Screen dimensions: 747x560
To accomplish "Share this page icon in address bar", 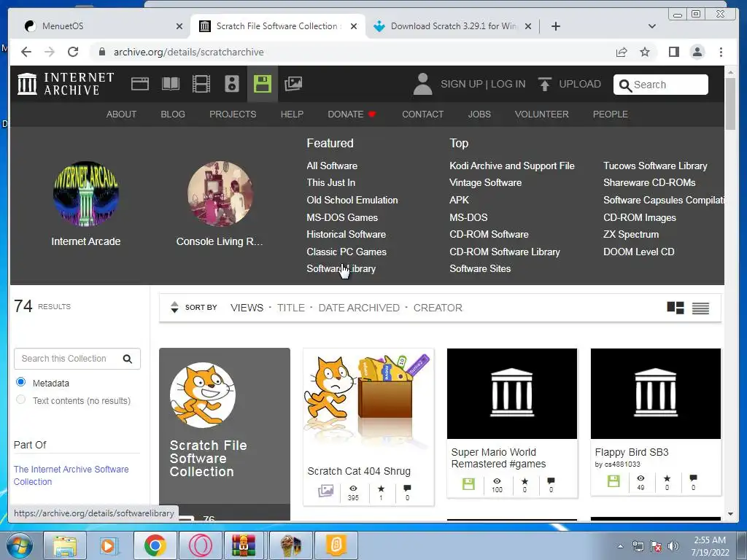I will (x=622, y=52).
